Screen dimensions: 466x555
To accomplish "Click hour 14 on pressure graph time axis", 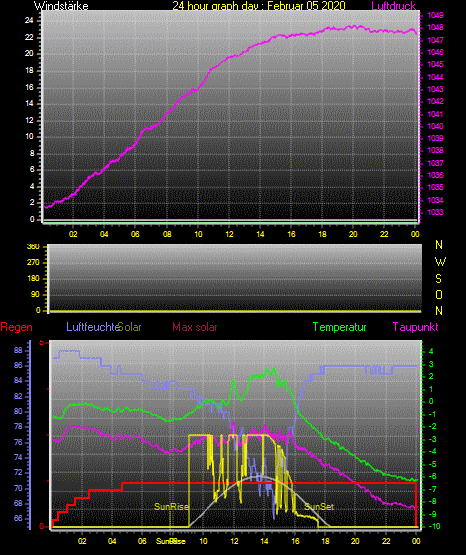I will tap(260, 234).
